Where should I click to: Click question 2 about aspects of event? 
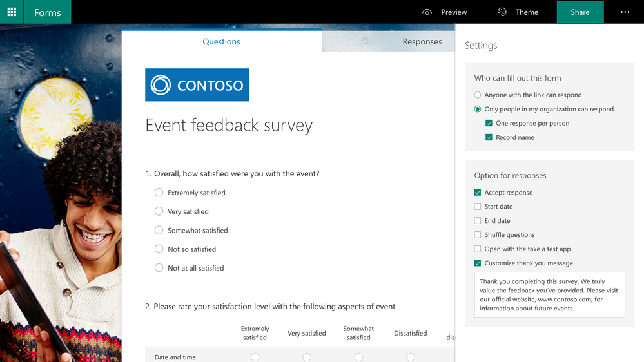271,307
